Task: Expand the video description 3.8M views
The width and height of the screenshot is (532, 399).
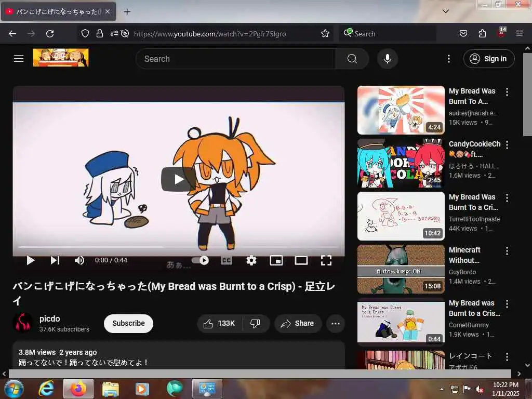Action: click(x=179, y=355)
